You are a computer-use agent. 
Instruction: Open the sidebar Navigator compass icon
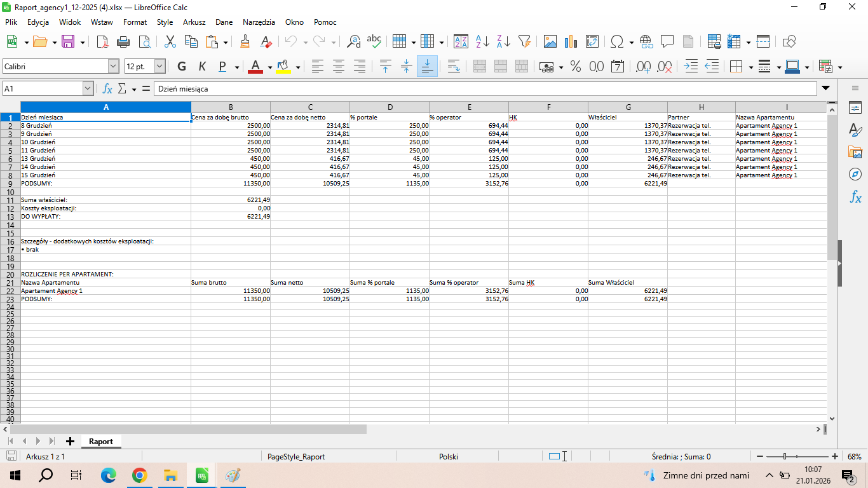855,175
